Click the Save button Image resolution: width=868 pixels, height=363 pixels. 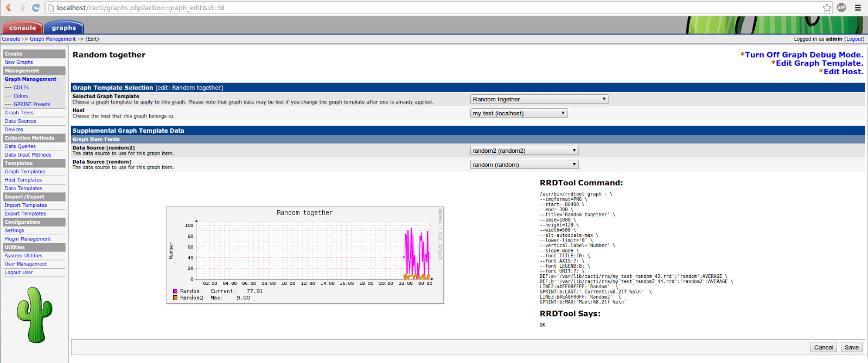click(851, 347)
